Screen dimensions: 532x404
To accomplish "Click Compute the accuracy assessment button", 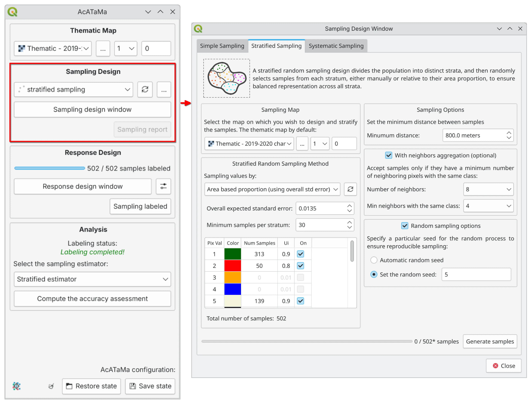I will tap(92, 299).
